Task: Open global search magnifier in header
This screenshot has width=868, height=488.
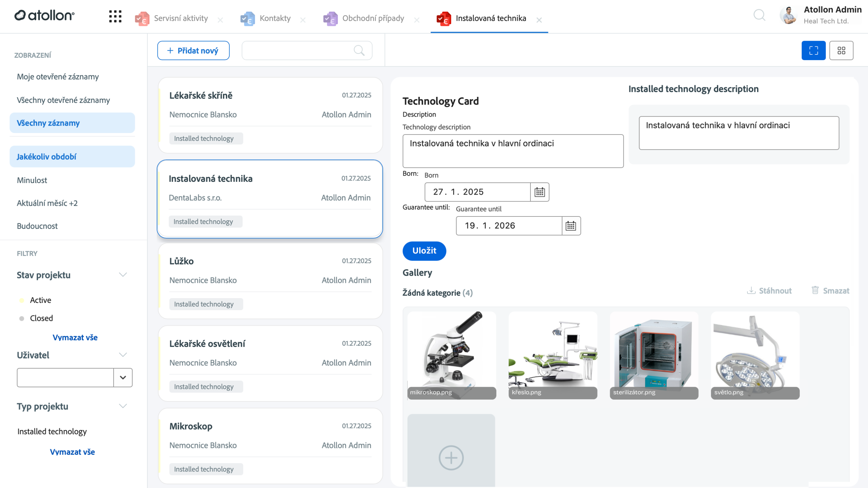Action: pyautogui.click(x=759, y=15)
